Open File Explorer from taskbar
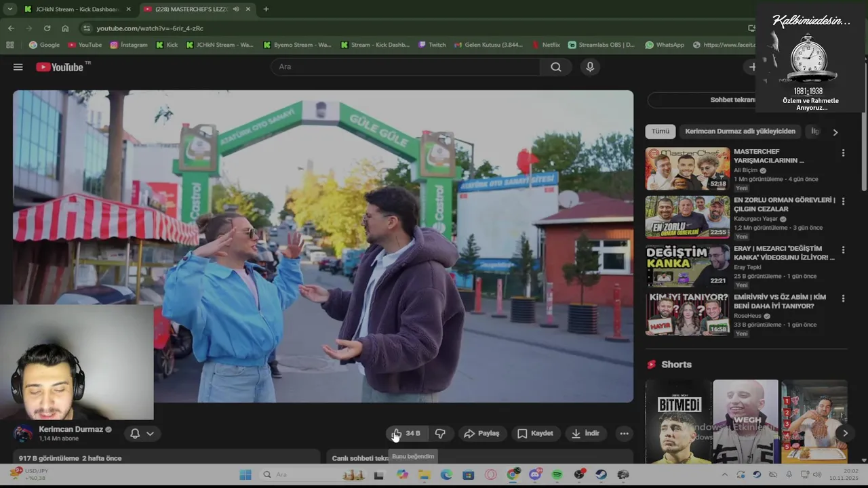This screenshot has width=868, height=488. (x=425, y=474)
